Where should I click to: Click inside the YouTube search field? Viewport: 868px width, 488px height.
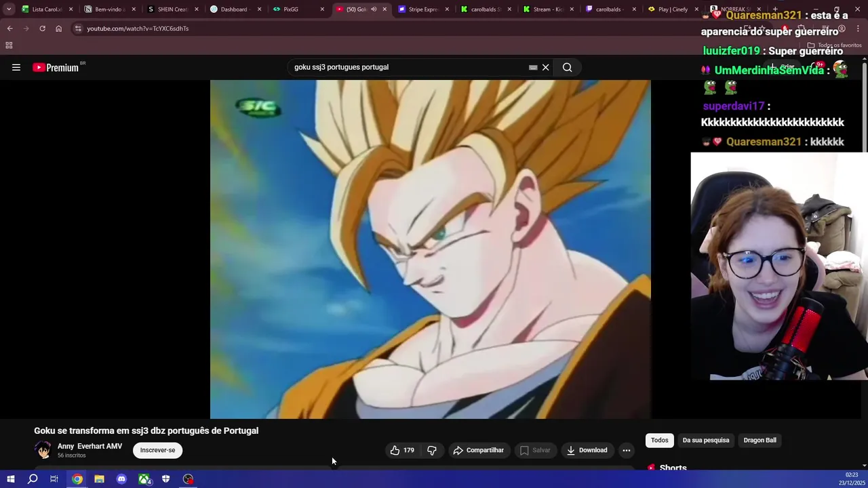click(x=407, y=67)
